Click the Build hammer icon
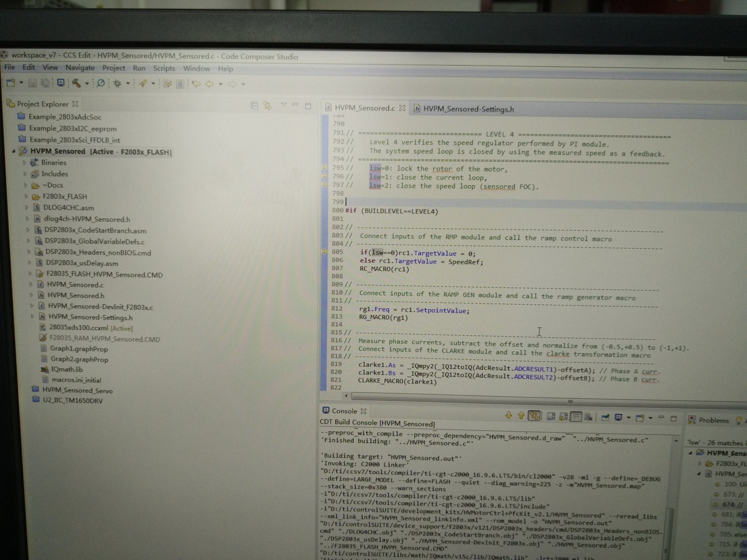 (76, 83)
